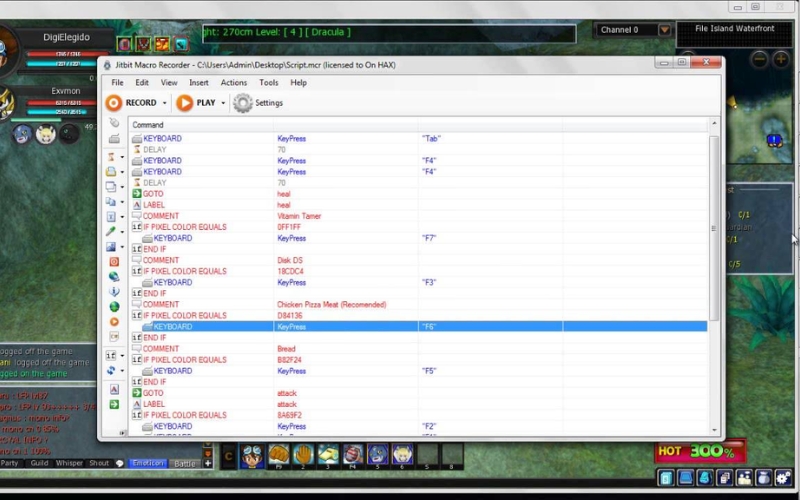Click the green arrow goto icon in sidebar
This screenshot has height=500, width=800.
[x=114, y=405]
